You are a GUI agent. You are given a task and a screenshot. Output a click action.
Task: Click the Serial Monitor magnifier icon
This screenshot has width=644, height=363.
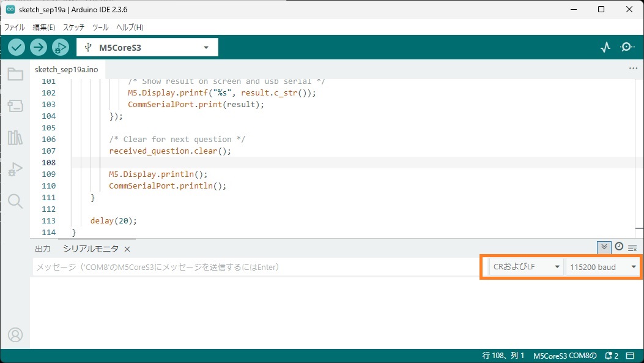[627, 47]
